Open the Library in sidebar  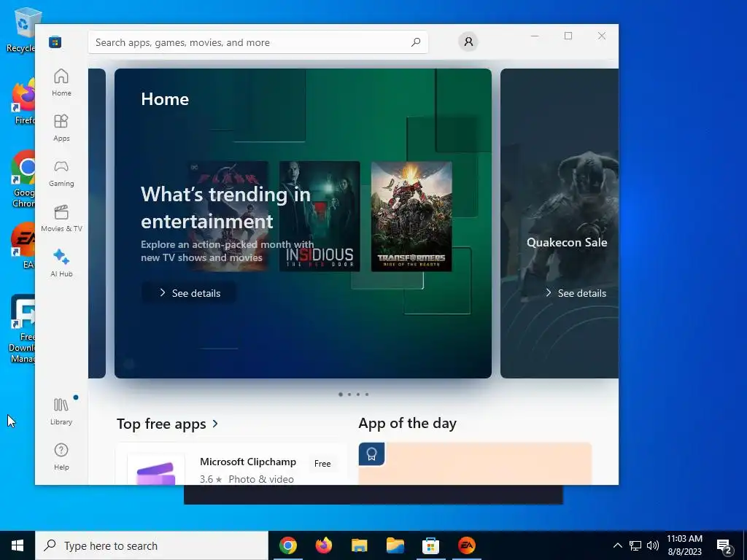(61, 411)
